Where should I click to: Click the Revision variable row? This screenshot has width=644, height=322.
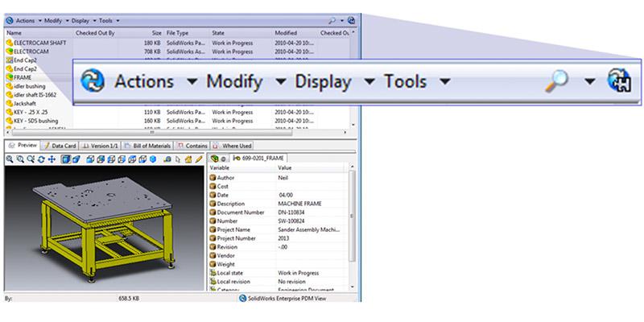coord(278,247)
